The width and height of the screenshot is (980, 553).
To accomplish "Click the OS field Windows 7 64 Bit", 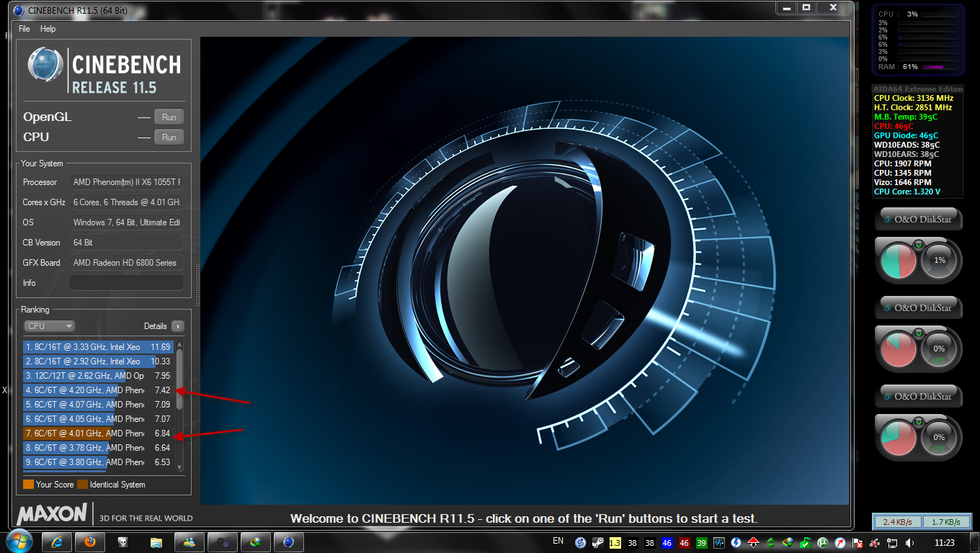I will point(127,222).
